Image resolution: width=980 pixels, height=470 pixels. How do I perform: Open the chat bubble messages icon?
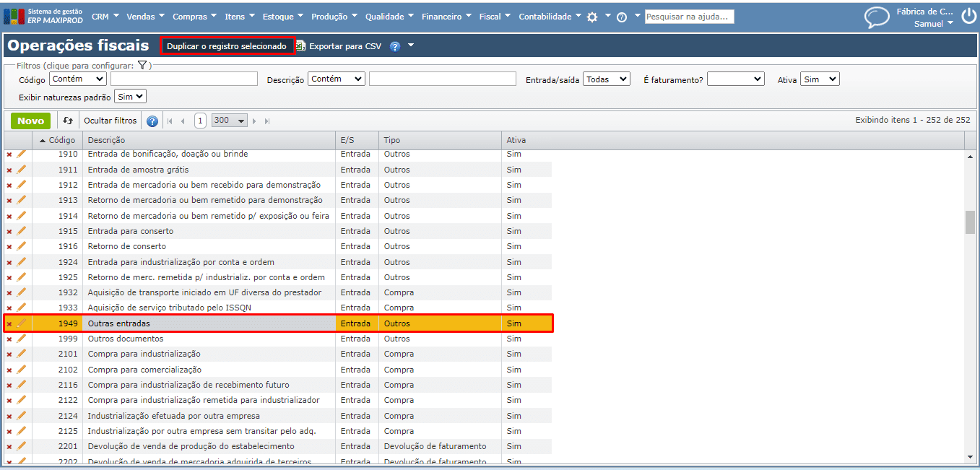coord(877,17)
